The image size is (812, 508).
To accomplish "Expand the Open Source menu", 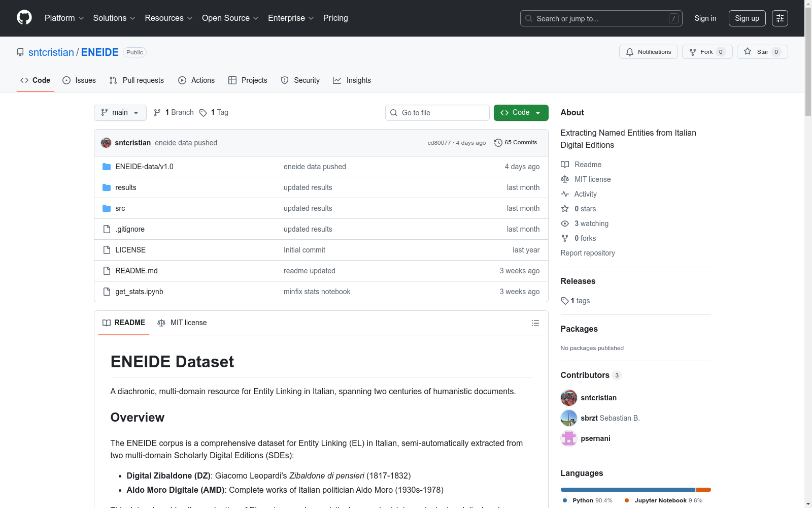I will pos(230,18).
